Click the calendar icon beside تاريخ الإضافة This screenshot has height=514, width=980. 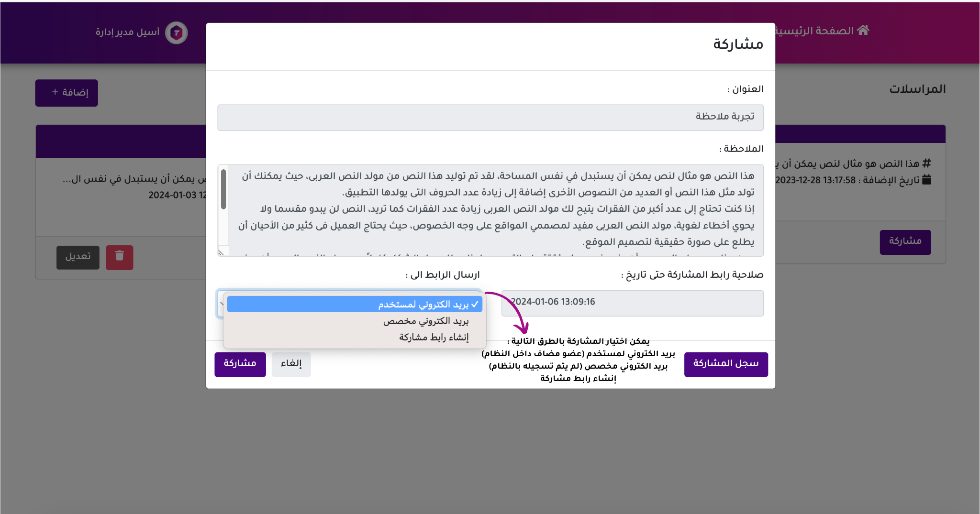[927, 180]
